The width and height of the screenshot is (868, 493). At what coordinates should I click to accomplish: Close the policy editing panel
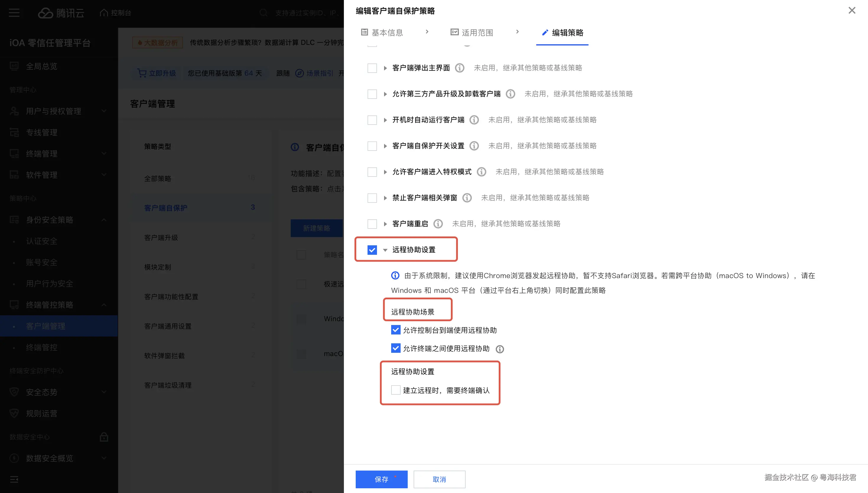852,11
